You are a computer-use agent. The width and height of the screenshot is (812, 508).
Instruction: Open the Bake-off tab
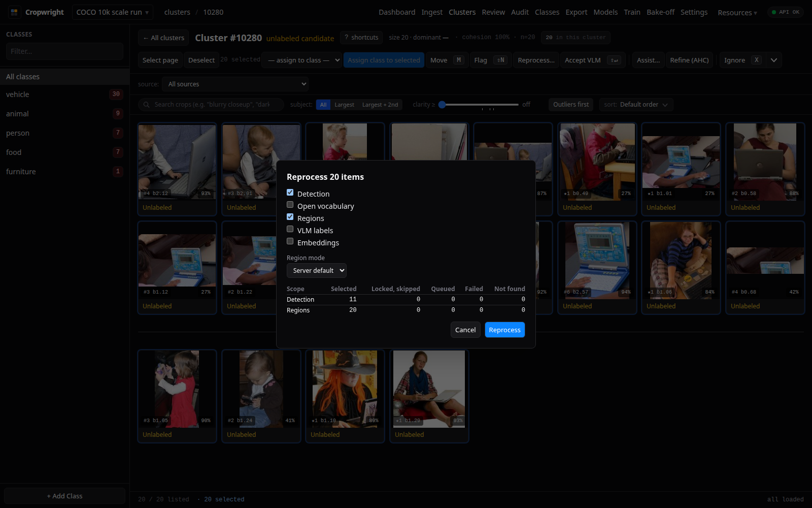click(660, 12)
